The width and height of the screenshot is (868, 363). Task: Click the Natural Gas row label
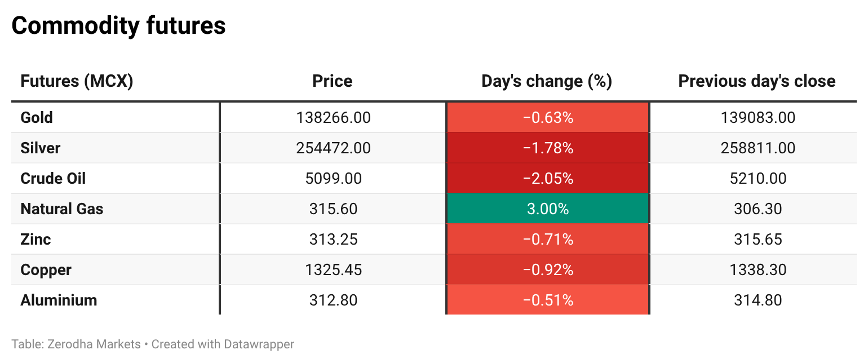click(x=62, y=209)
